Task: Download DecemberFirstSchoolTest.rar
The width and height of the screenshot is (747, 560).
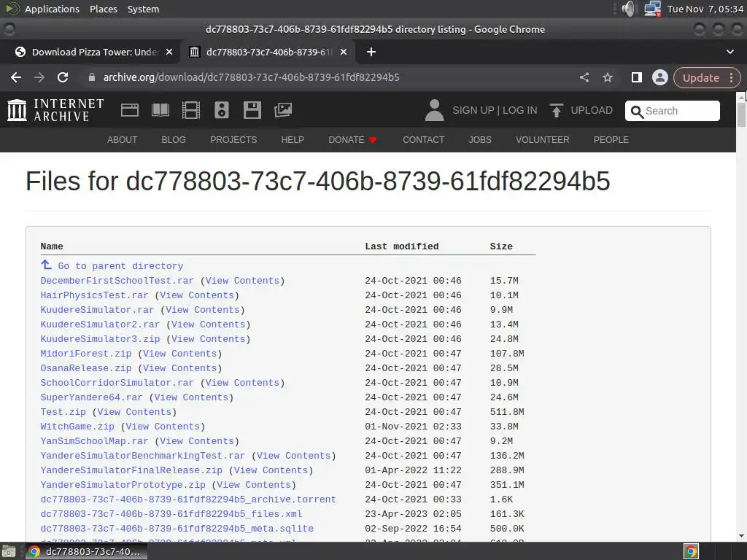Action: pyautogui.click(x=117, y=281)
